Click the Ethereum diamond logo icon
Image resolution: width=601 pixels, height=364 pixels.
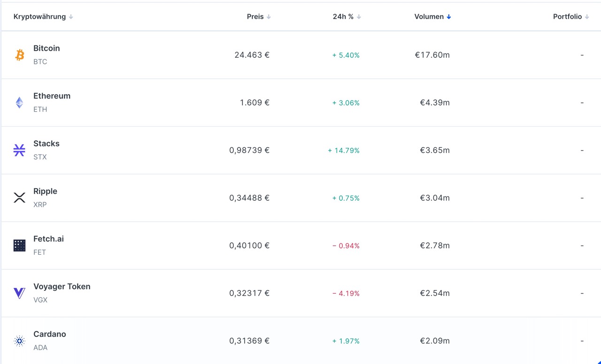[19, 103]
